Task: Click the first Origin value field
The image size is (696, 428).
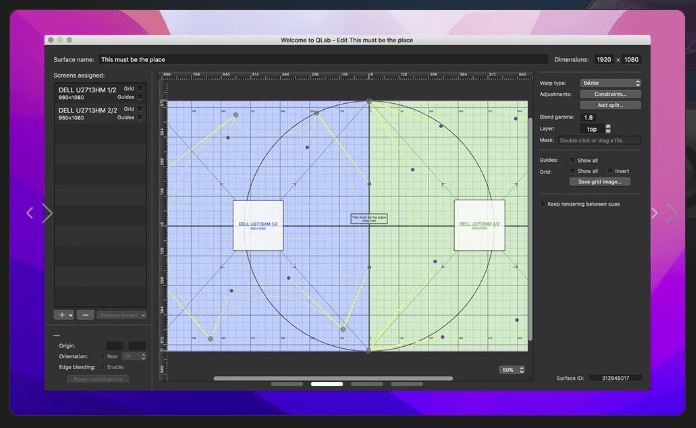Action: click(x=114, y=346)
